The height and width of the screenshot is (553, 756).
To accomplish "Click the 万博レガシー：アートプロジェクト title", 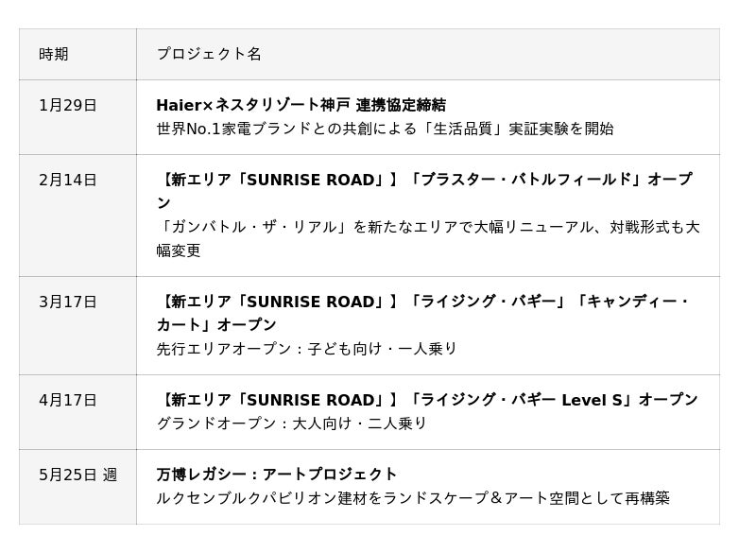I will pyautogui.click(x=277, y=475).
